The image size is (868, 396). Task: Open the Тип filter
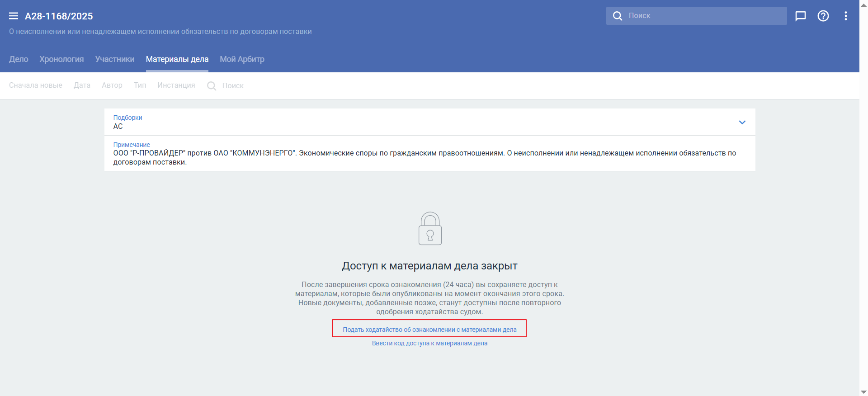click(x=140, y=85)
